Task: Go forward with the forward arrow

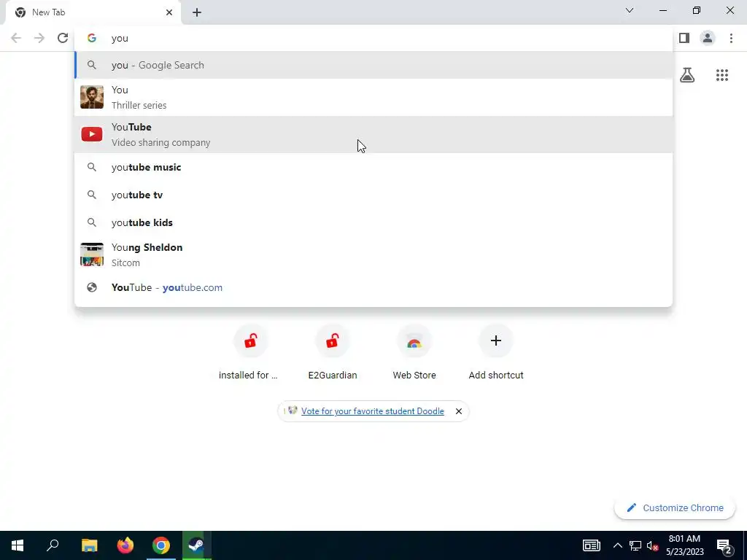Action: tap(39, 38)
